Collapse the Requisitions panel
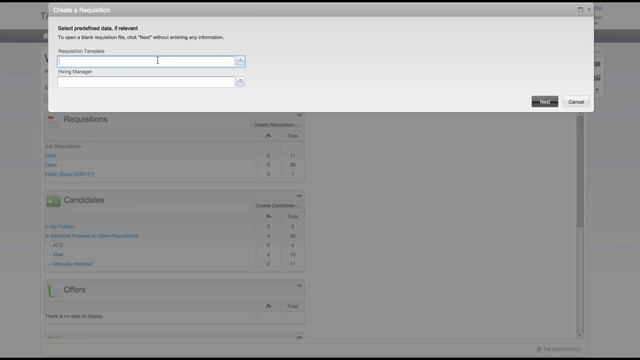This screenshot has width=640, height=360. click(299, 115)
